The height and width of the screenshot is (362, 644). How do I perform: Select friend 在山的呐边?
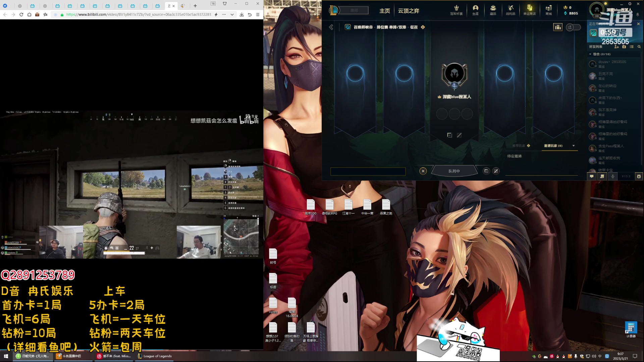pyautogui.click(x=614, y=88)
